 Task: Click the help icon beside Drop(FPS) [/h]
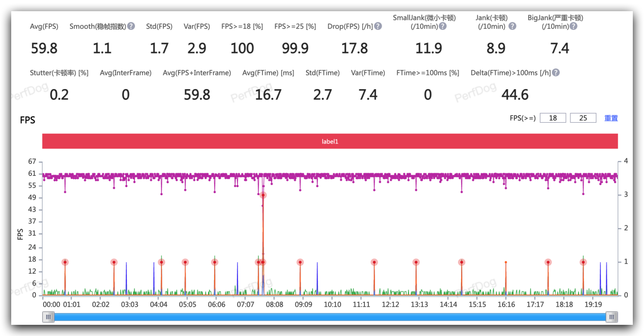(x=378, y=26)
